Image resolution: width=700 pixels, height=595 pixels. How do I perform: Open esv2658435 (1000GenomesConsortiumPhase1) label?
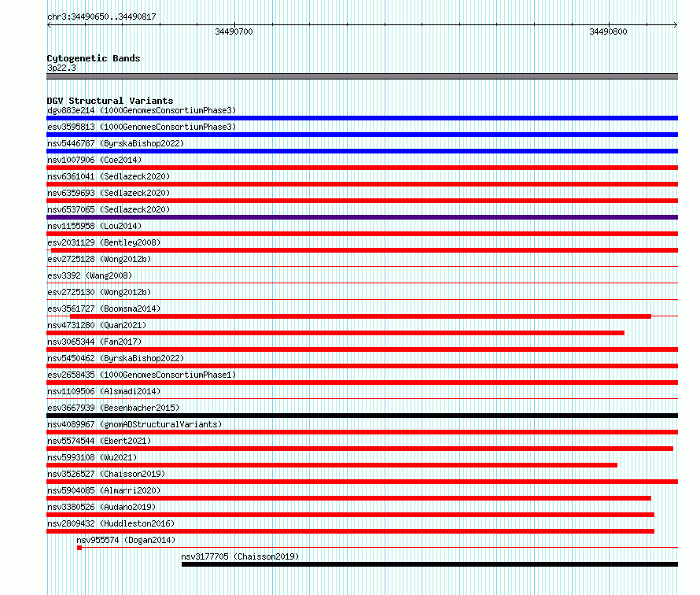[x=142, y=375]
